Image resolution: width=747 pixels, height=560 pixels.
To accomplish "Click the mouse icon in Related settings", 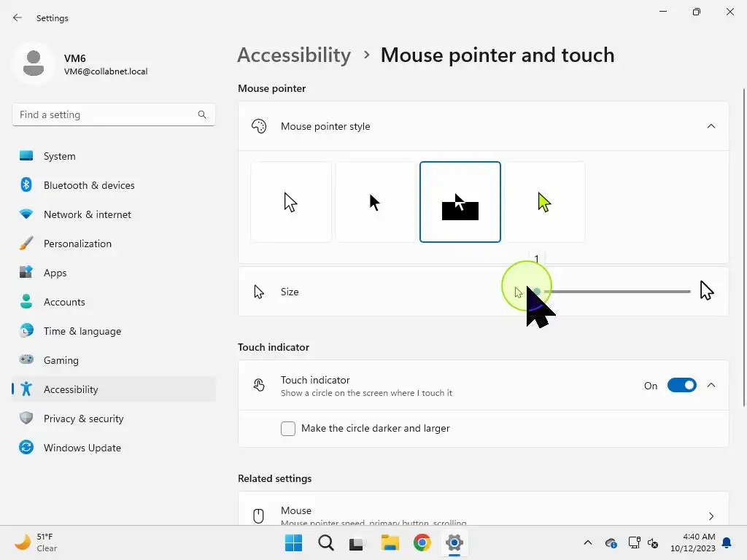I will (259, 516).
